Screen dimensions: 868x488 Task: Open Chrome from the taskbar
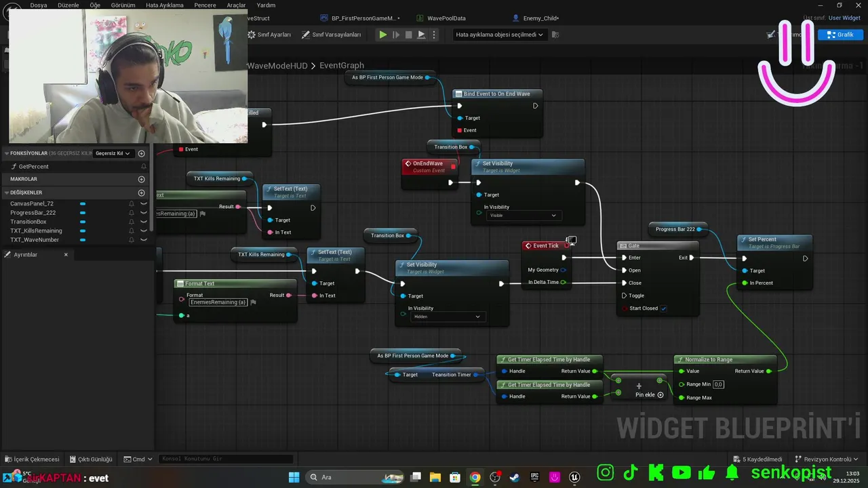point(475,477)
